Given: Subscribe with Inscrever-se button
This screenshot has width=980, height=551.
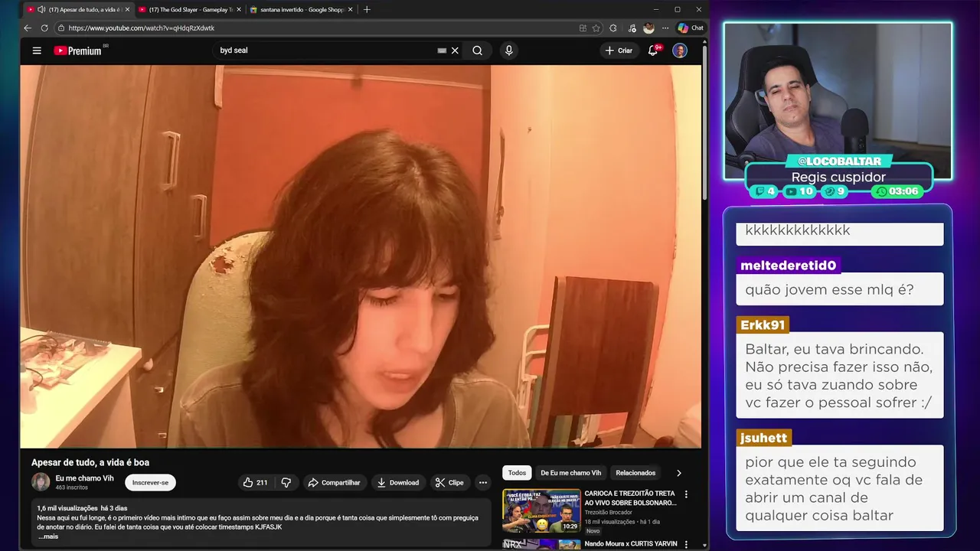Looking at the screenshot, I should coord(150,483).
